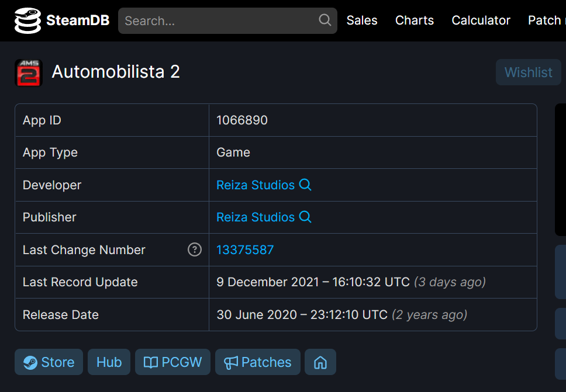Open change number 13375587 link
This screenshot has height=392, width=566.
coord(245,249)
